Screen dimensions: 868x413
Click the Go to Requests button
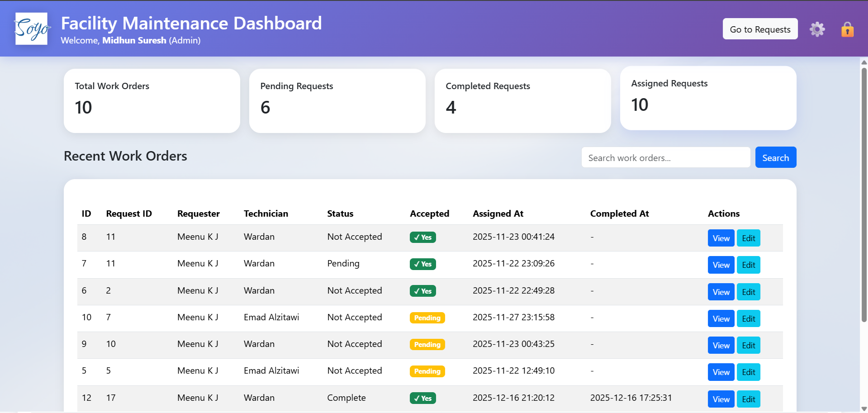(760, 28)
